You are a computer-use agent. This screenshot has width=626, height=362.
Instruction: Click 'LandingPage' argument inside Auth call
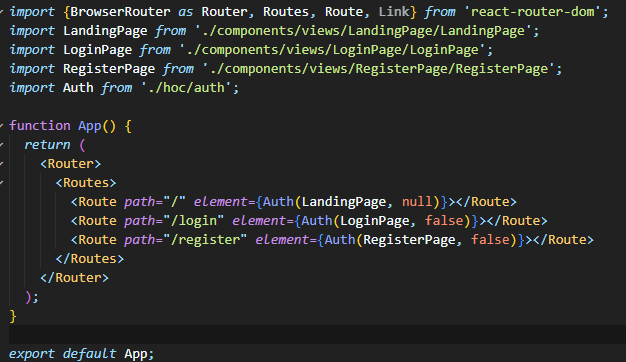[344, 202]
